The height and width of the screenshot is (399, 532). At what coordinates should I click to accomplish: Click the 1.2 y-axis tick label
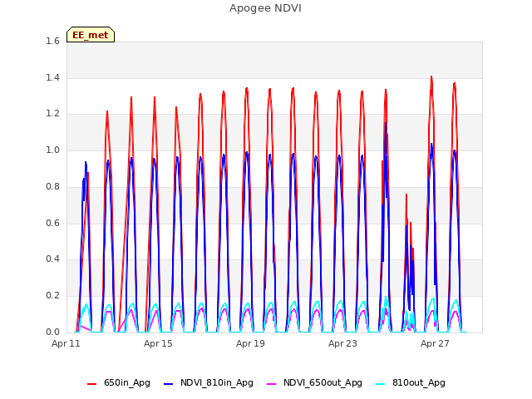click(52, 114)
